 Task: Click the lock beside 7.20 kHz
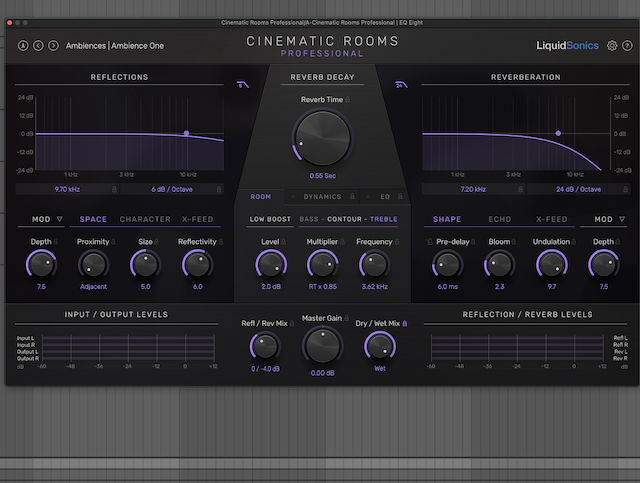coord(520,189)
